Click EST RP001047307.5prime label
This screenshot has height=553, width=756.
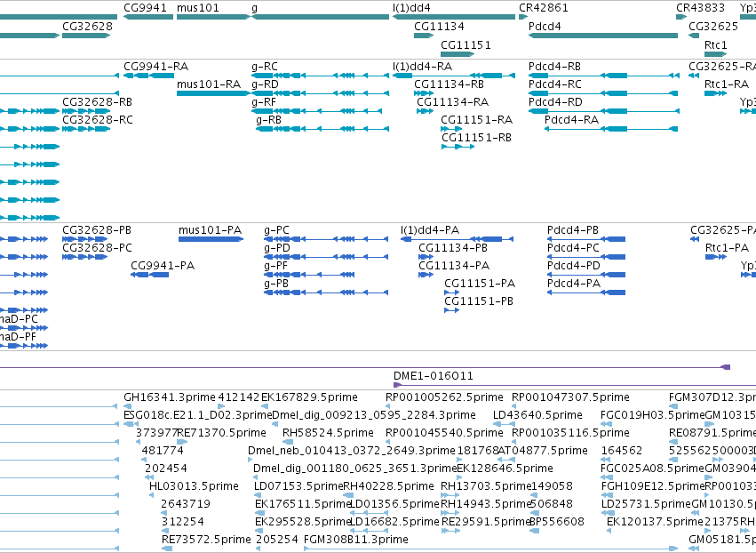(x=570, y=397)
